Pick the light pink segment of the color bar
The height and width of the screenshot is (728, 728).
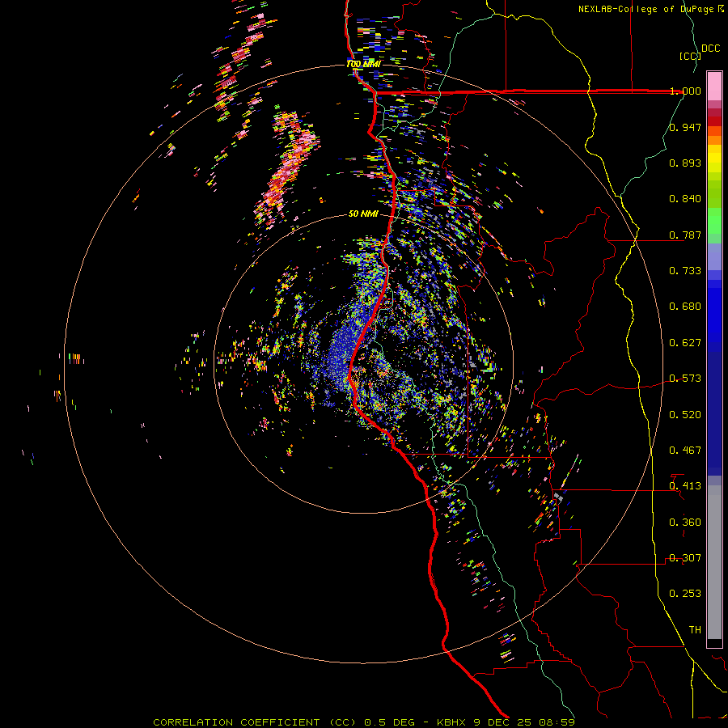714,86
